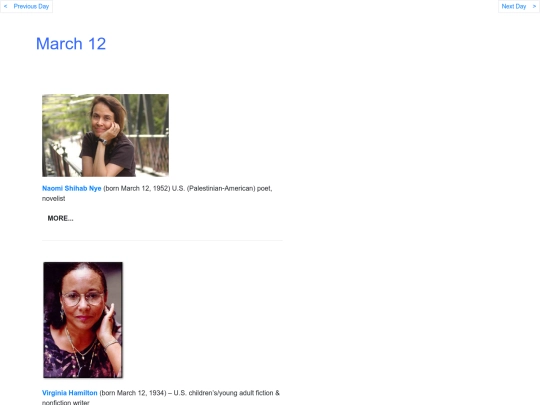
Task: Click the horizontal divider between the entries
Action: coord(162,240)
